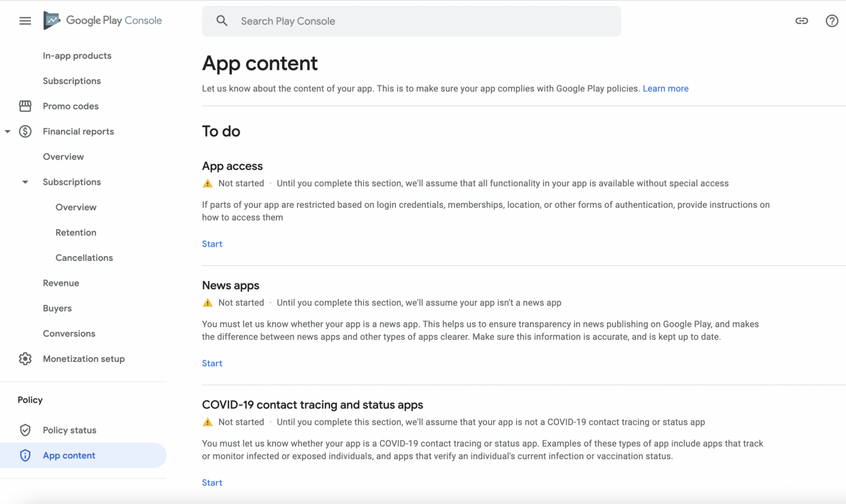Focus the Search Play Console field
Screen dimensions: 846x504
pos(411,21)
